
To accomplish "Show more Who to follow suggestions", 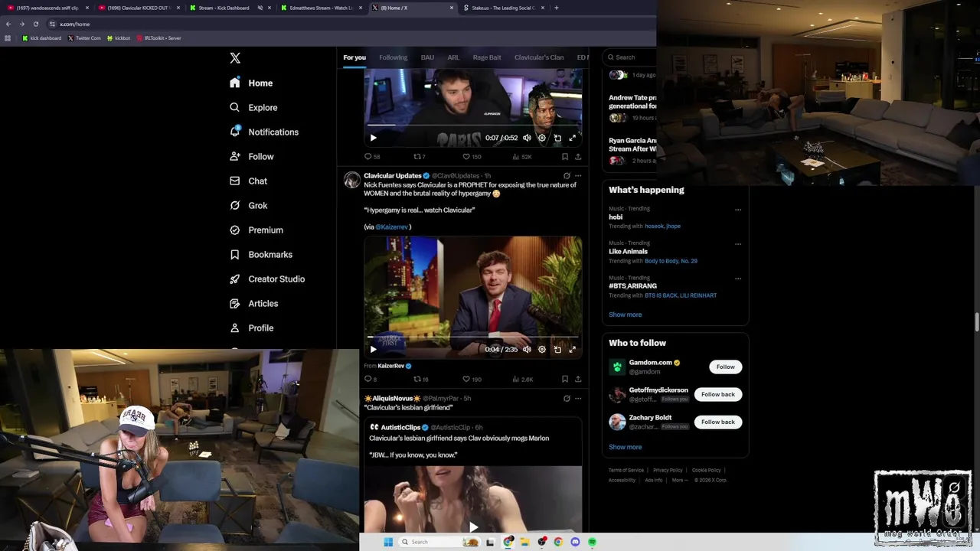I will 625,447.
